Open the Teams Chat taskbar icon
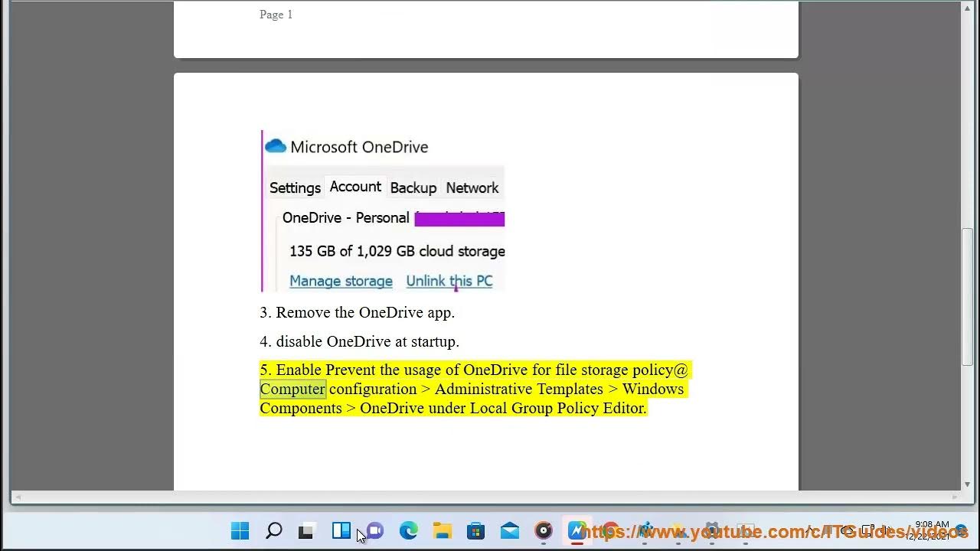Viewport: 980px width, 551px height. [x=374, y=530]
